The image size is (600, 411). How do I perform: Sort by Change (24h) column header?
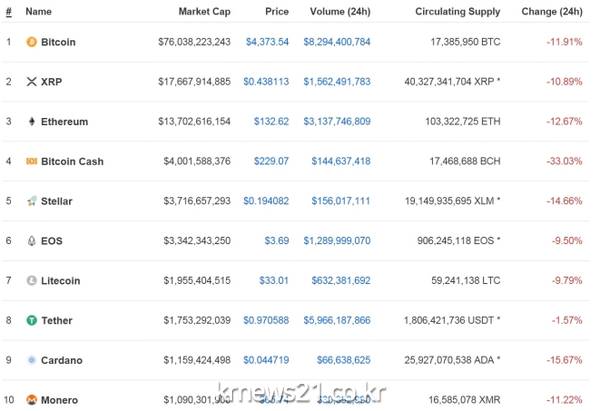point(551,12)
